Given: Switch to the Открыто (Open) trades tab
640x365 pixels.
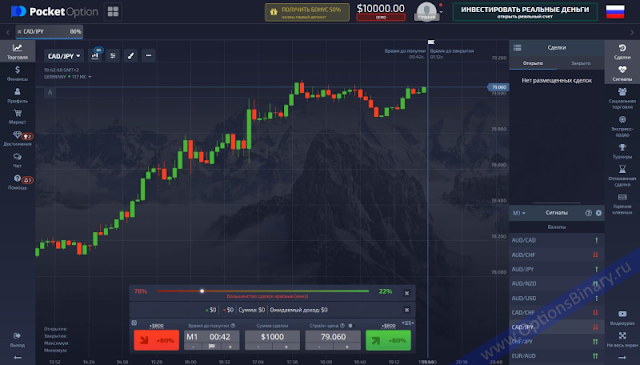Looking at the screenshot, I should [533, 63].
